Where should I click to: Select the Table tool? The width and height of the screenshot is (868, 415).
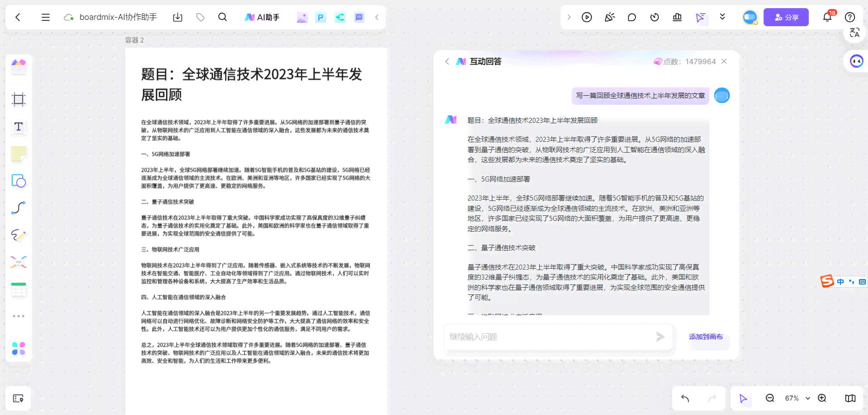(19, 289)
